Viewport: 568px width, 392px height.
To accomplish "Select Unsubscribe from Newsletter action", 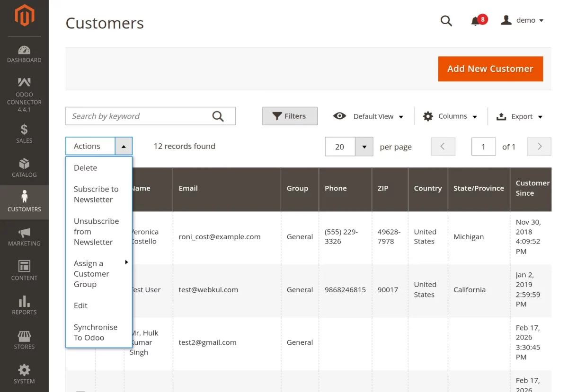I will (98, 232).
